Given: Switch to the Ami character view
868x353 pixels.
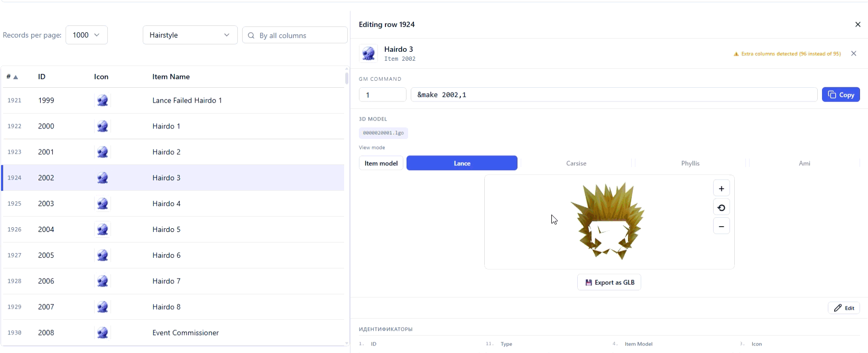Looking at the screenshot, I should pos(804,163).
